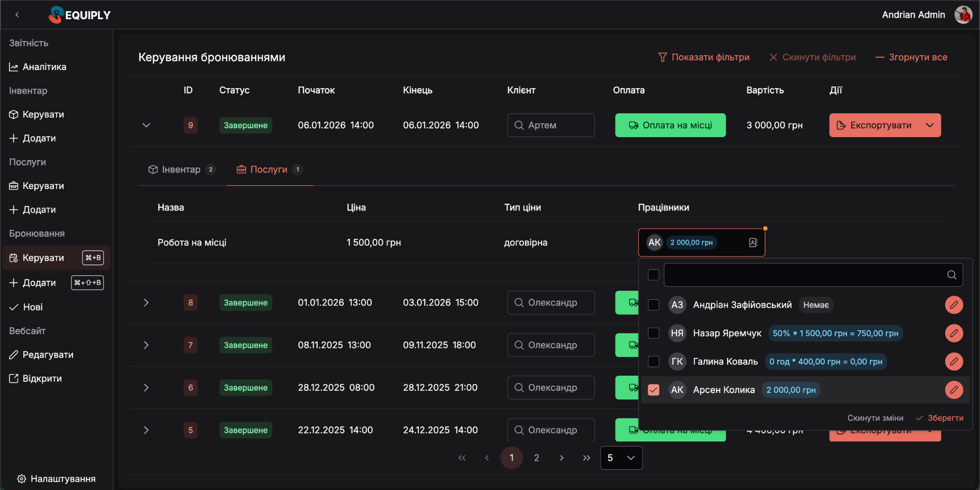The image size is (980, 490).
Task: Click the contacts icon in the workers field
Action: coord(753,243)
